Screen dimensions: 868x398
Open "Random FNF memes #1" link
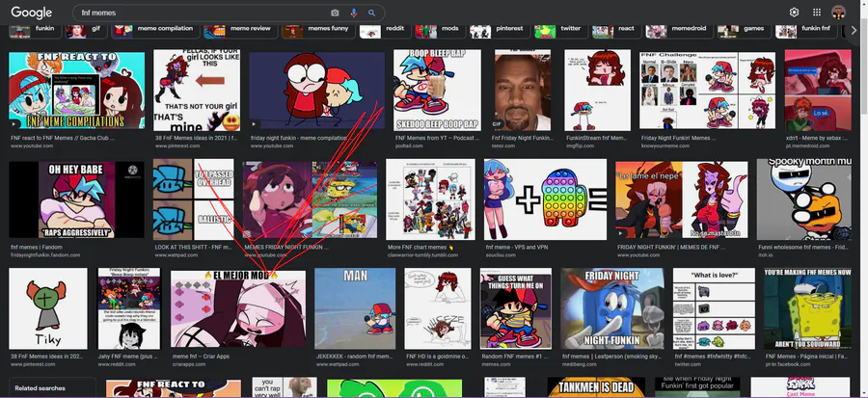(515, 357)
